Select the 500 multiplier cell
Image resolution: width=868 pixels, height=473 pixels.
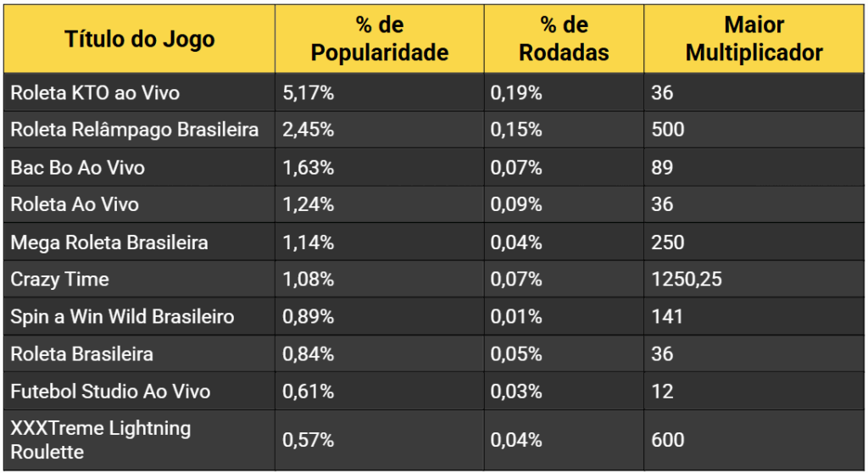coord(668,130)
